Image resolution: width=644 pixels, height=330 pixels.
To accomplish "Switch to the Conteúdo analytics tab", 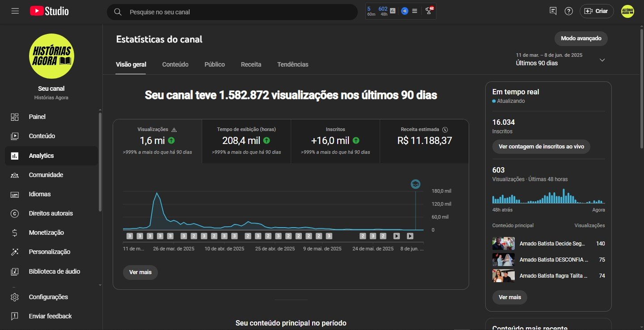I will click(x=175, y=64).
